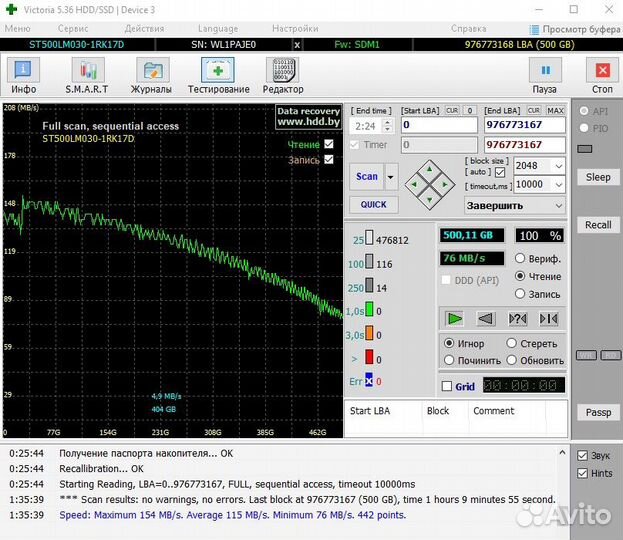
Task: Toggle the Запись graph checkbox
Action: tap(329, 159)
